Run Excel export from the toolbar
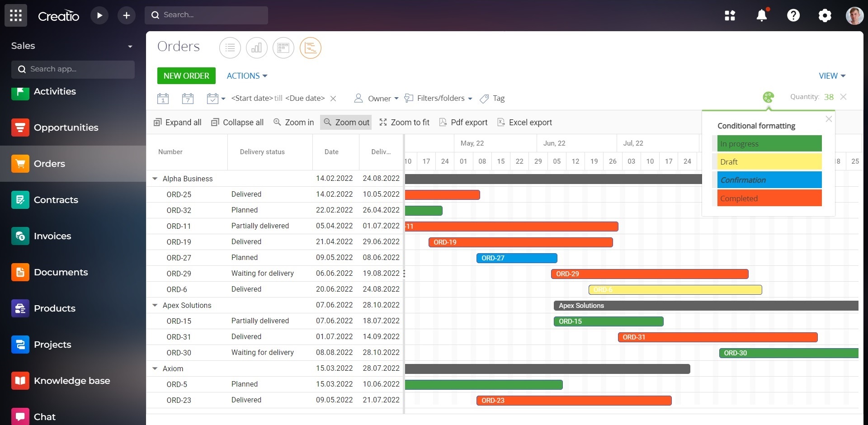Viewport: 868px width, 425px height. (524, 122)
